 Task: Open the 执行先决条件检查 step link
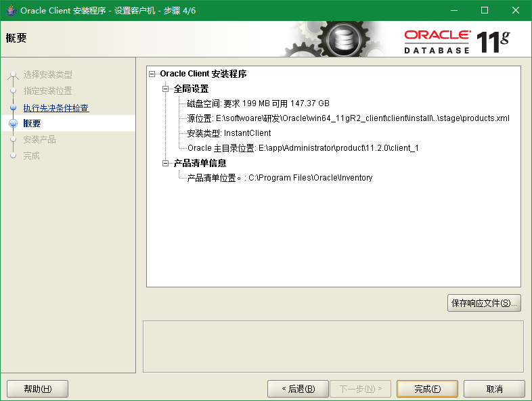(x=56, y=108)
